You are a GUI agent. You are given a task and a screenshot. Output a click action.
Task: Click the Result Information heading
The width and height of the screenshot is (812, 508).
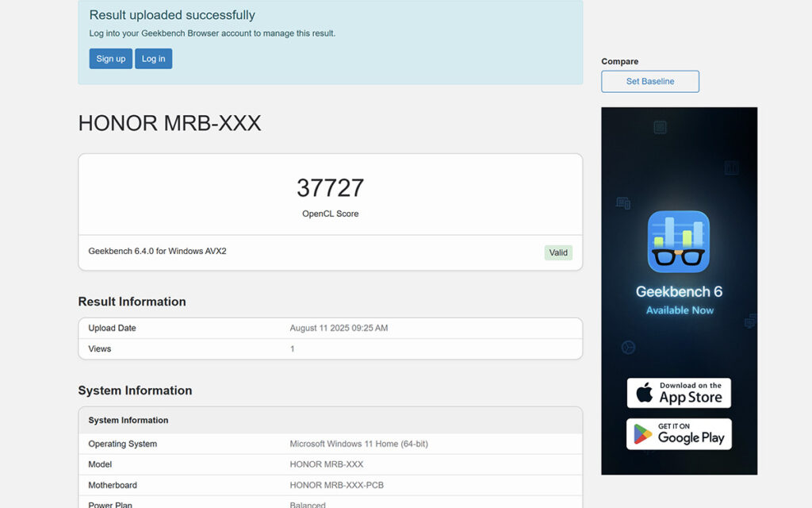132,302
